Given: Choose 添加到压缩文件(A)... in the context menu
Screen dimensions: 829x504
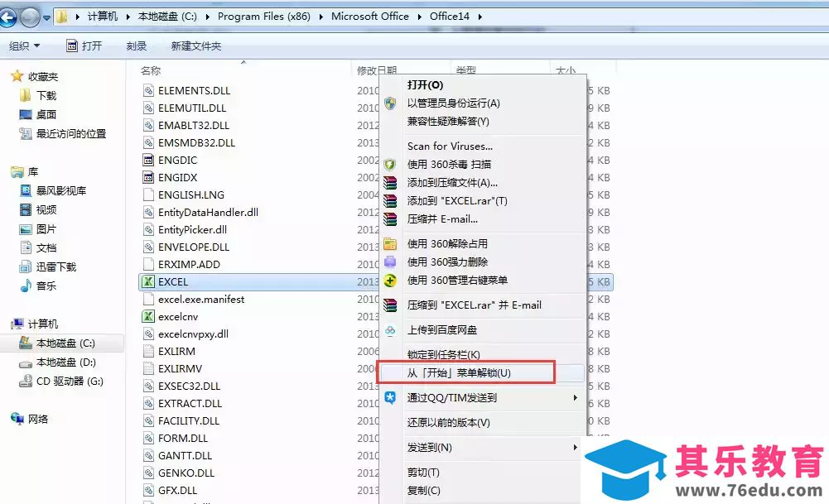Looking at the screenshot, I should pyautogui.click(x=452, y=183).
